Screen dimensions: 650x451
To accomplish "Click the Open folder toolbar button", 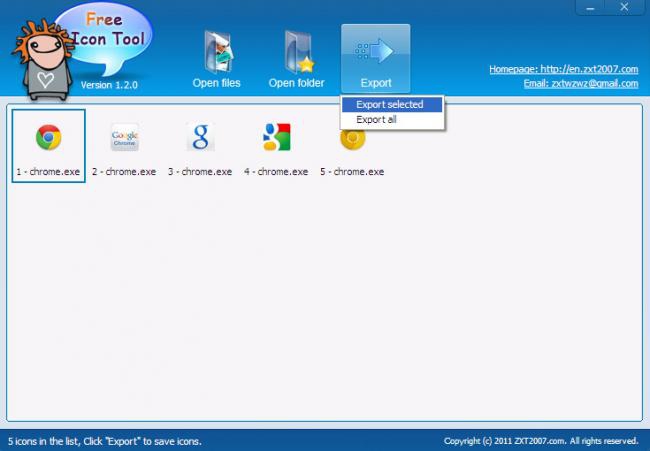I will [x=296, y=59].
